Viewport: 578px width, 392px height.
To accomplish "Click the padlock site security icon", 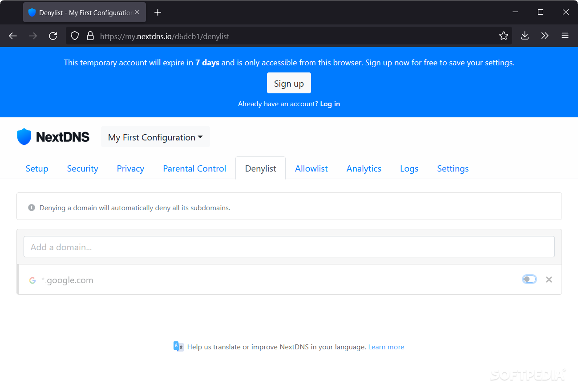I will (90, 36).
